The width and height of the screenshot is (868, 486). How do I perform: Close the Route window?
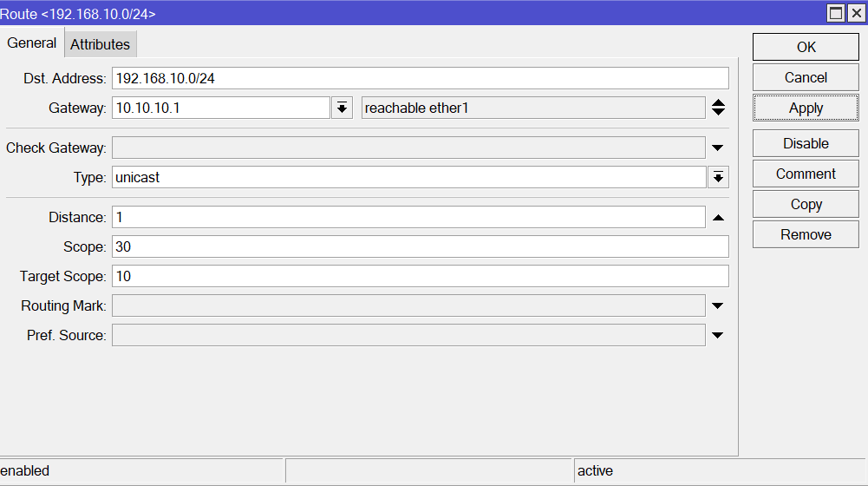coord(857,13)
